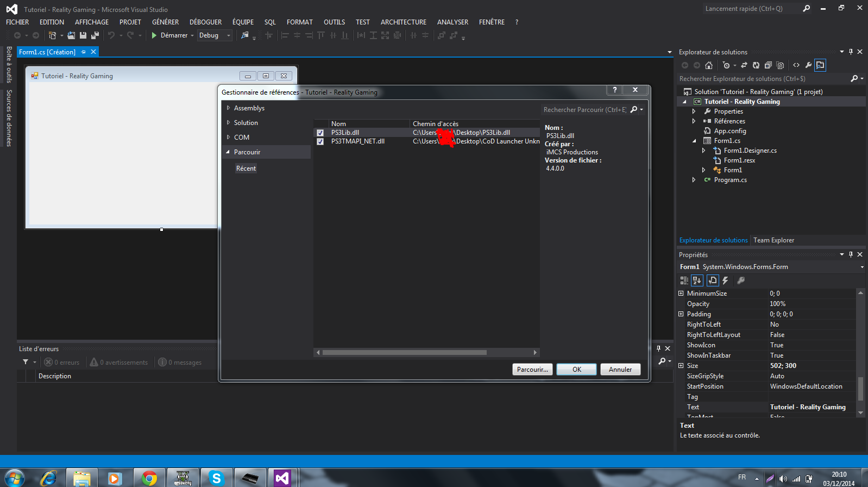Uncheck the PS3TMAPI_NET.dll reference checkbox
The width and height of the screenshot is (868, 487).
point(320,141)
